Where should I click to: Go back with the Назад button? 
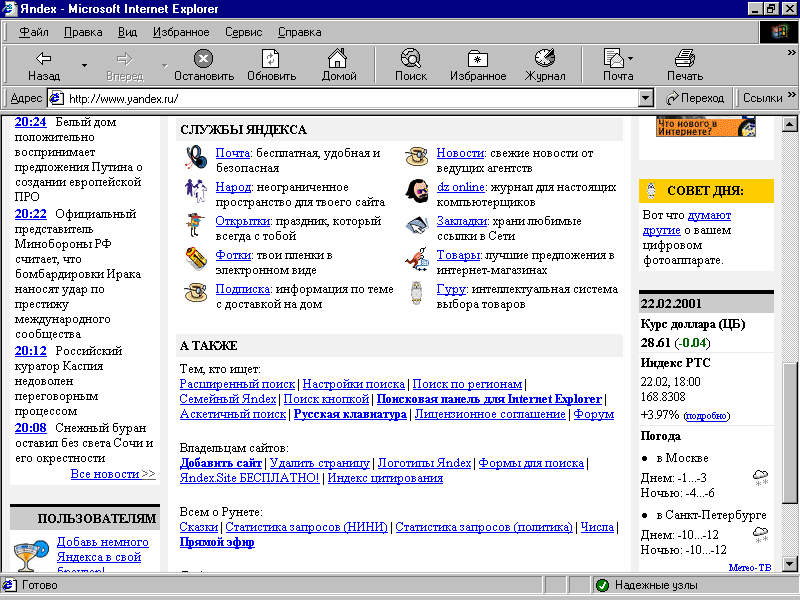pyautogui.click(x=44, y=65)
